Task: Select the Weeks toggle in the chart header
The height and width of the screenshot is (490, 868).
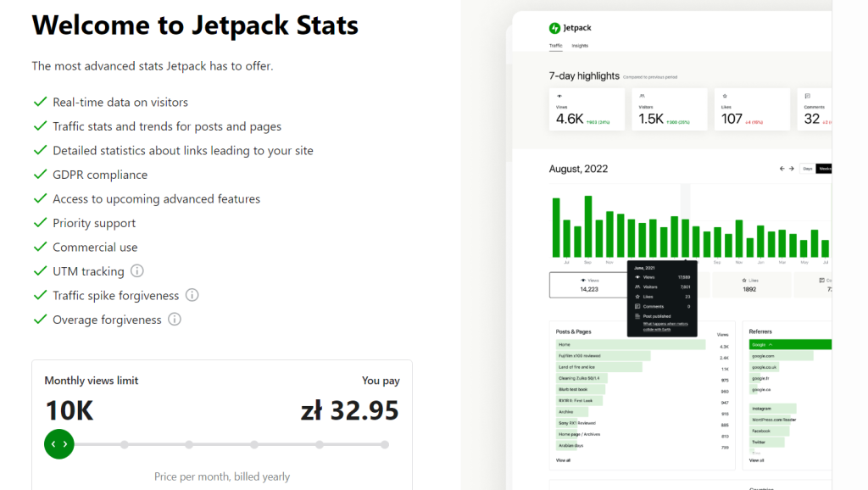Action: tap(824, 169)
